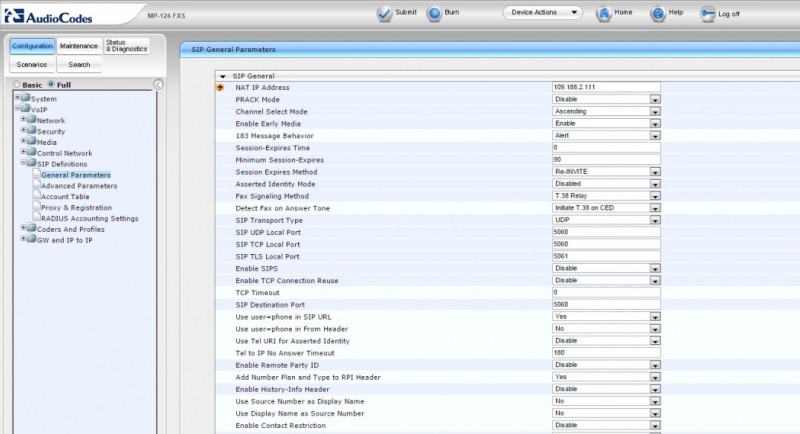800x434 pixels.
Task: Click the Coders And Profiles folder icon
Action: point(32,228)
